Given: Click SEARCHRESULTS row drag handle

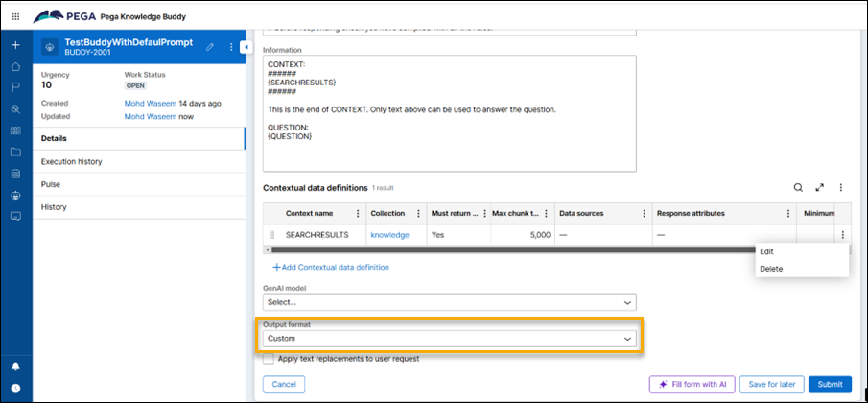Looking at the screenshot, I should [x=272, y=235].
